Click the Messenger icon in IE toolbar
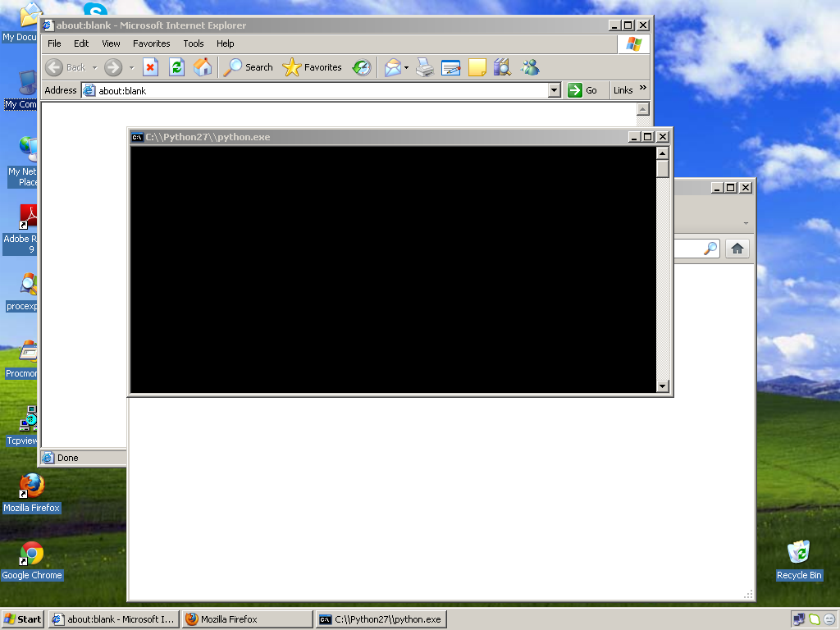Image resolution: width=840 pixels, height=630 pixels. click(530, 67)
